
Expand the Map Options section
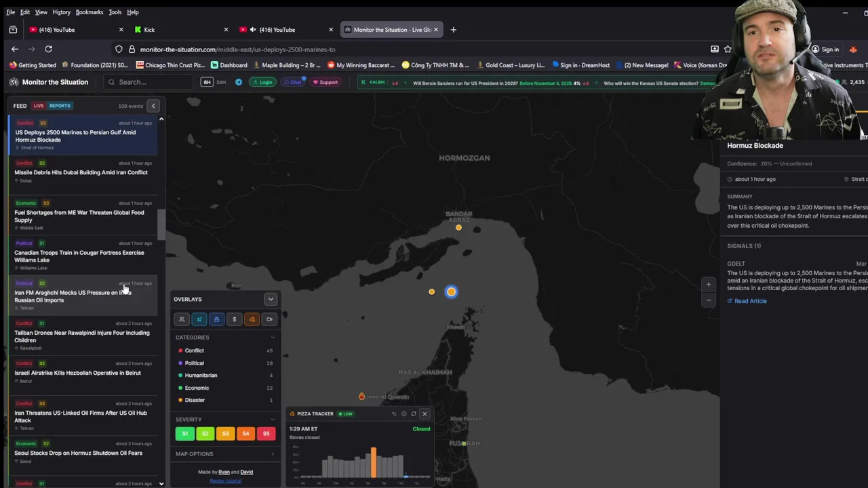coord(225,454)
